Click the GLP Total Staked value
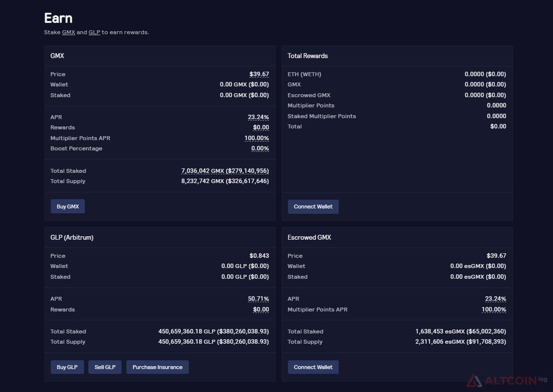553x392 pixels. click(213, 331)
